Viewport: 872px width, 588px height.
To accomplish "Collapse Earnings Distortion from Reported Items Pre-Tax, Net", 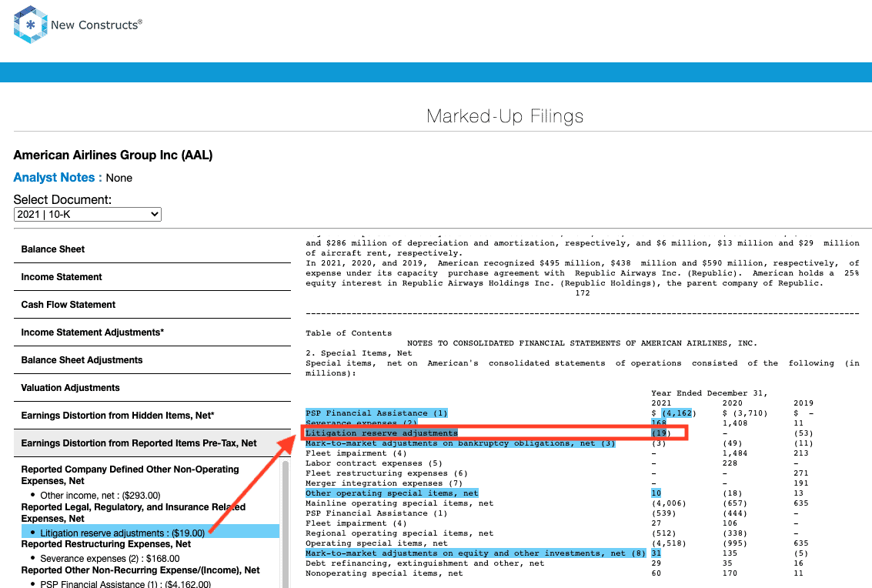I will click(152, 443).
